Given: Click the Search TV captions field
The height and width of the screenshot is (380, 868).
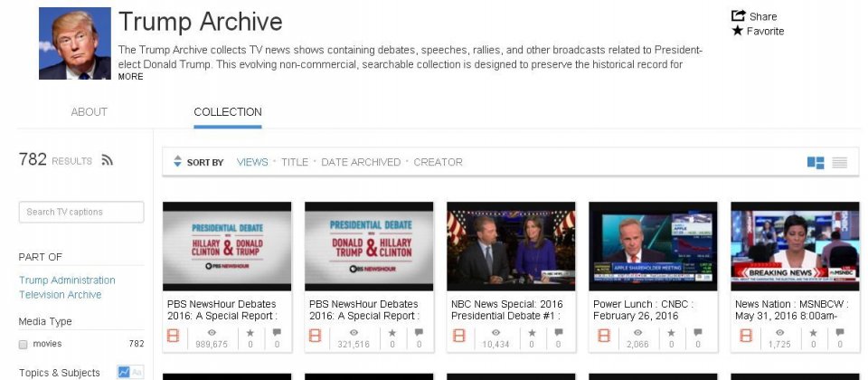Looking at the screenshot, I should coord(81,212).
